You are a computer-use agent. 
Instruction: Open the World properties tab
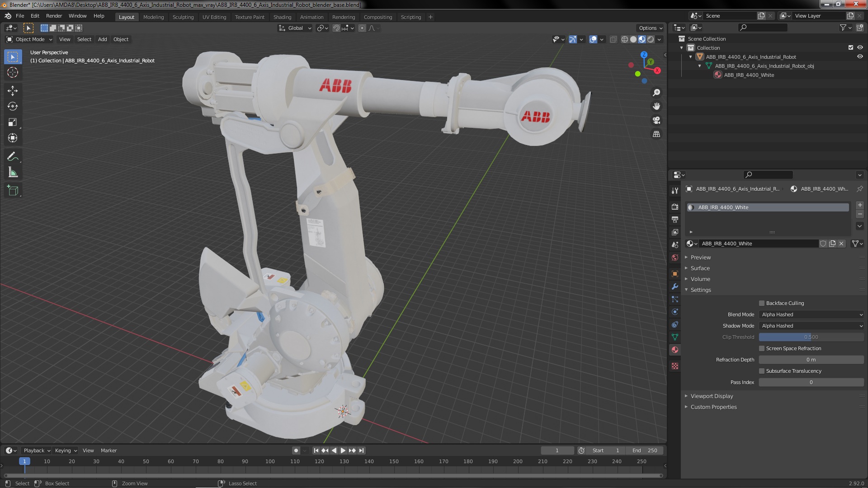click(675, 257)
